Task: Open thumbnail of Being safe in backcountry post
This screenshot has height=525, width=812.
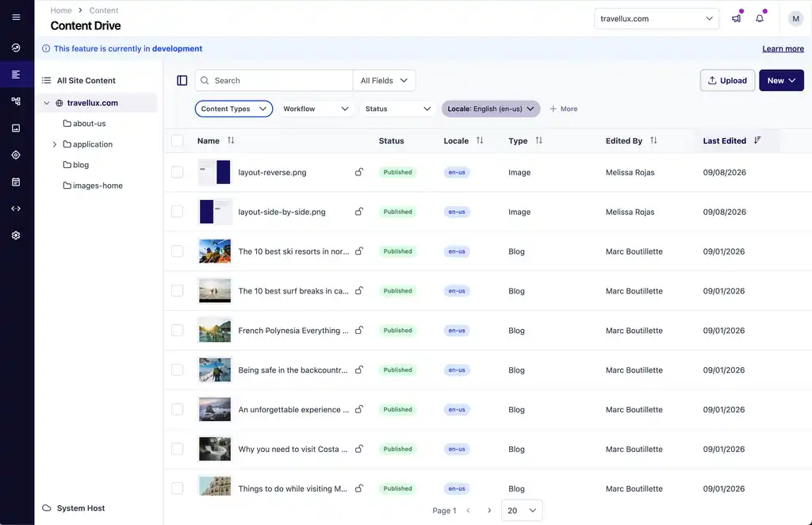Action: (x=215, y=370)
